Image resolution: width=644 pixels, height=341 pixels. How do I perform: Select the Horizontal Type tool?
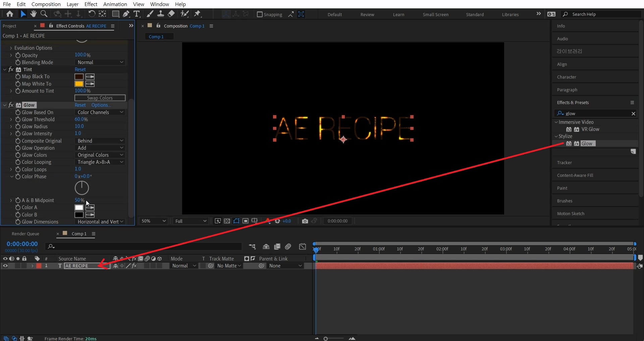[x=137, y=14]
